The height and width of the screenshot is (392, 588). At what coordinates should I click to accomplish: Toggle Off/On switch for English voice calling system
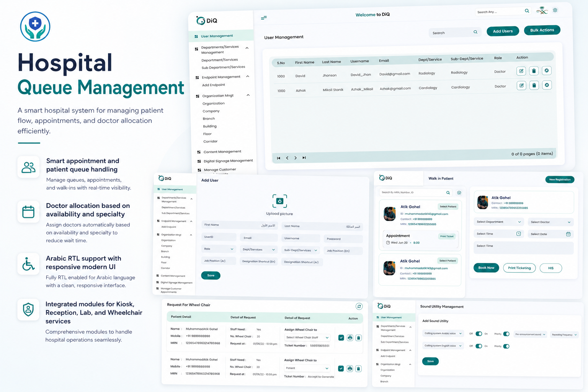[x=479, y=346]
